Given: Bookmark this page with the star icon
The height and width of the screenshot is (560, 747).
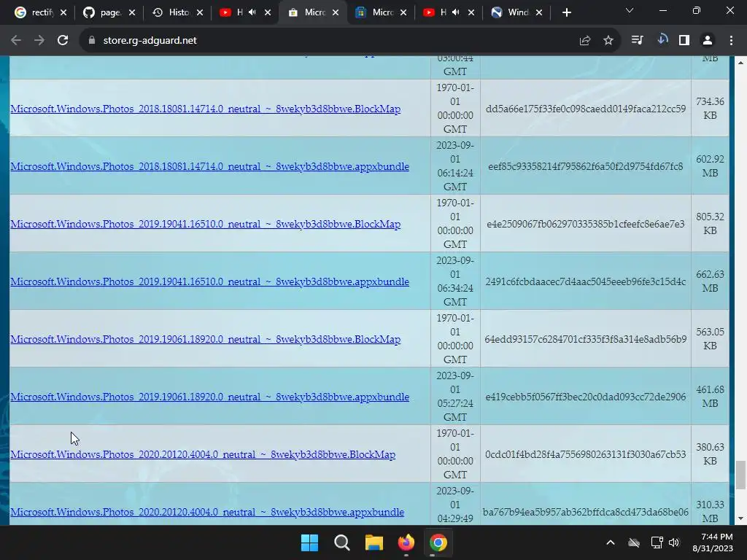Looking at the screenshot, I should point(608,41).
